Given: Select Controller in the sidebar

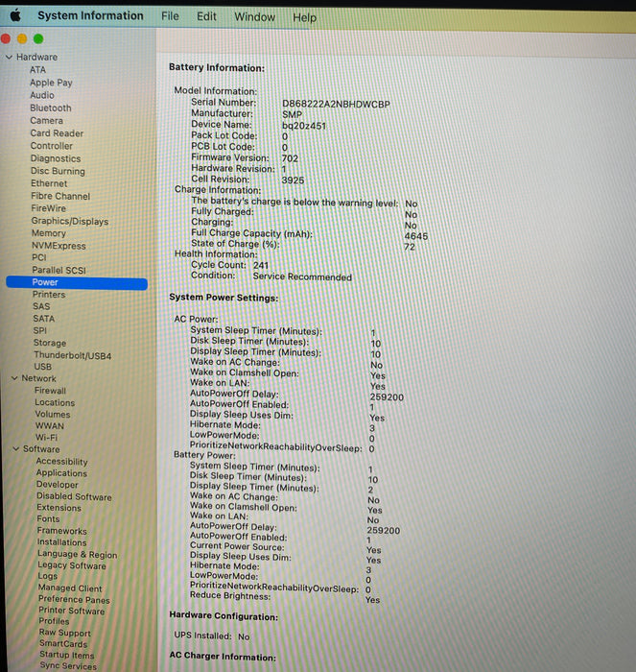Looking at the screenshot, I should click(x=52, y=146).
